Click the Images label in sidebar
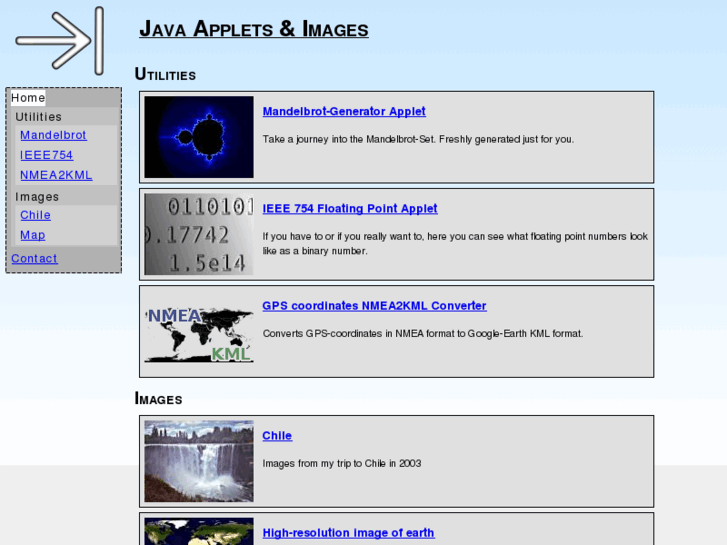 [37, 197]
